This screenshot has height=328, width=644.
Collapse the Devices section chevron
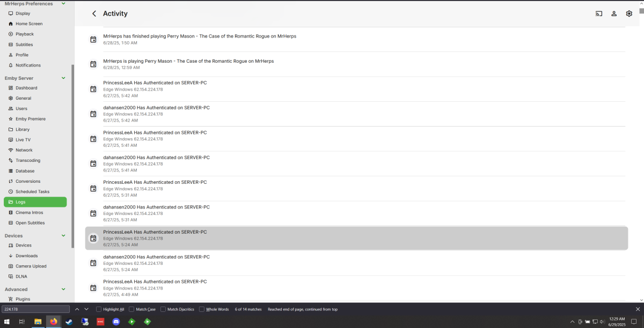pos(63,236)
